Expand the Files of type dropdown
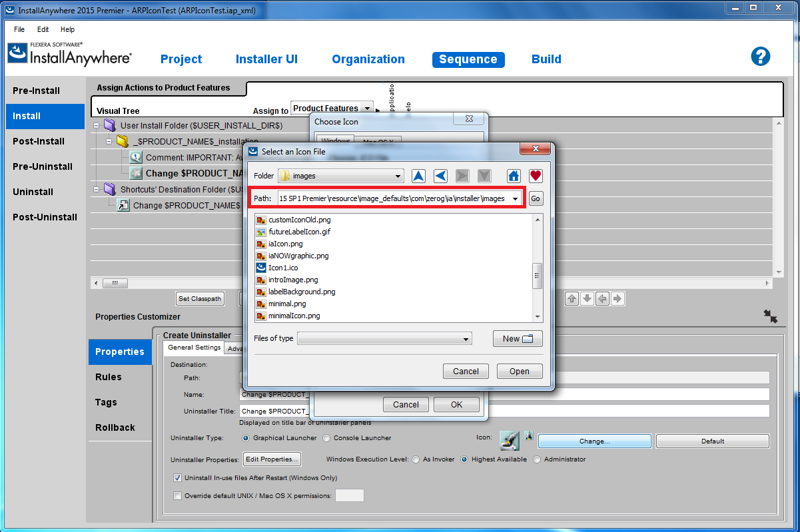The image size is (800, 532). click(466, 339)
